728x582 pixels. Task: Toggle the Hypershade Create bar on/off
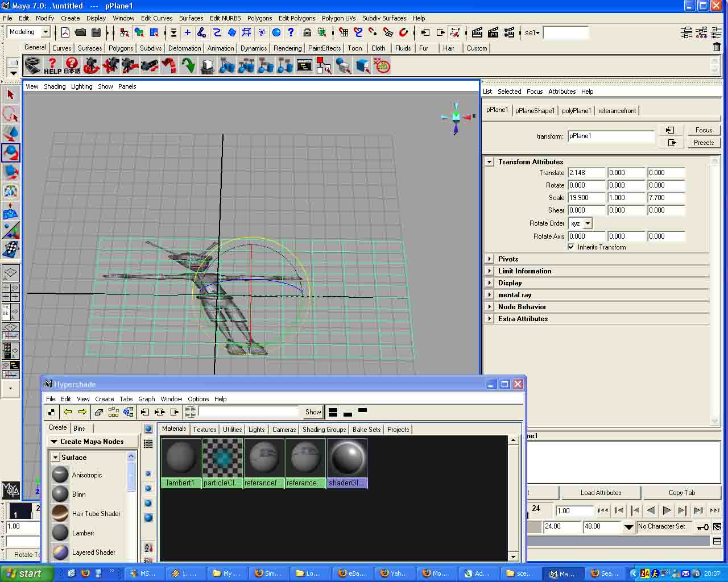coord(51,412)
